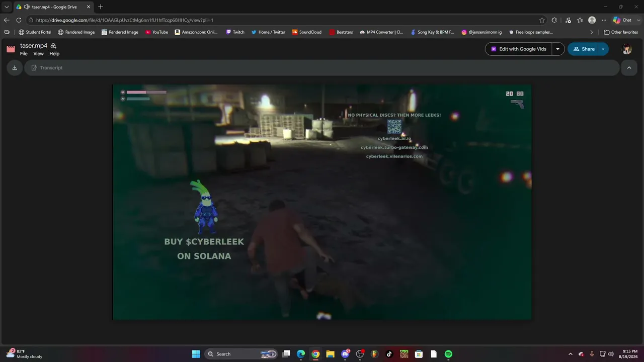Open the browser Settings and more menu

pyautogui.click(x=604, y=20)
